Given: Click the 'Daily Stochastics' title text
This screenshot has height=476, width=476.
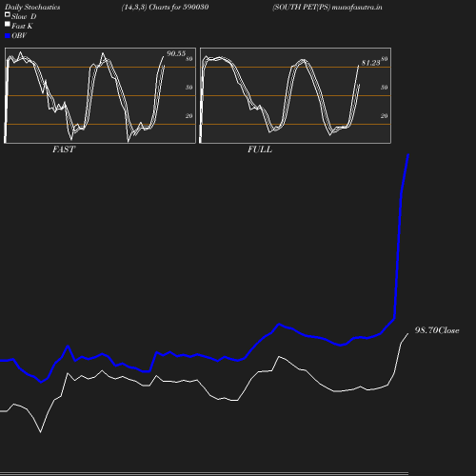Looking at the screenshot, I should pyautogui.click(x=32, y=7).
